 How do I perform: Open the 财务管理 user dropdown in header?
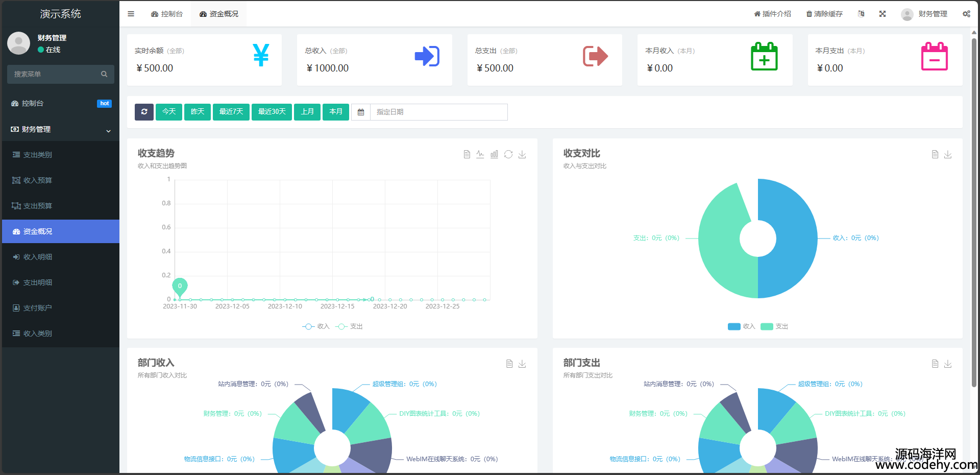924,14
